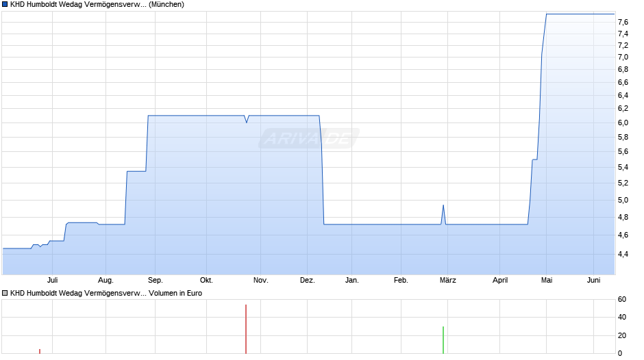Click the 'Volumen in Euro' chart title
The image size is (644, 360).
pyautogui.click(x=106, y=293)
